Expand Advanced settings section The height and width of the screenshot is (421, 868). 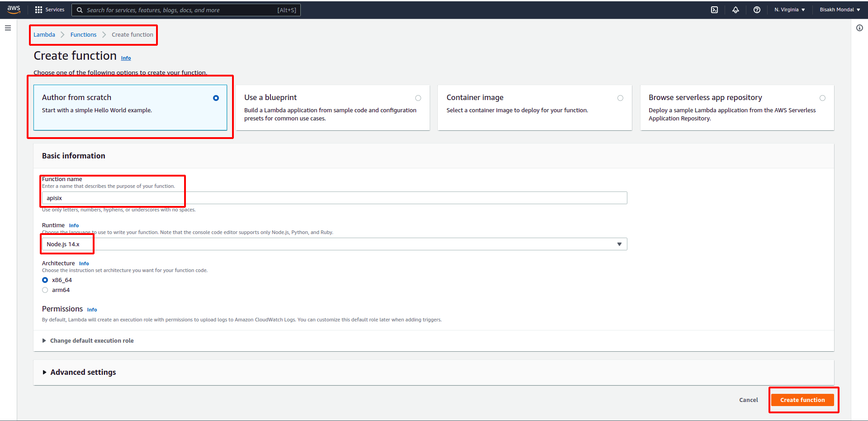pyautogui.click(x=79, y=372)
